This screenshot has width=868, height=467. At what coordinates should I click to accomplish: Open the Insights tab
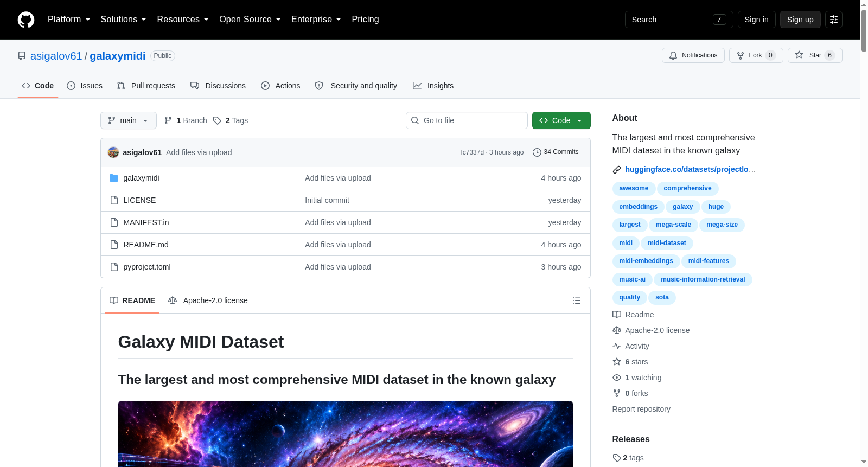pos(433,86)
